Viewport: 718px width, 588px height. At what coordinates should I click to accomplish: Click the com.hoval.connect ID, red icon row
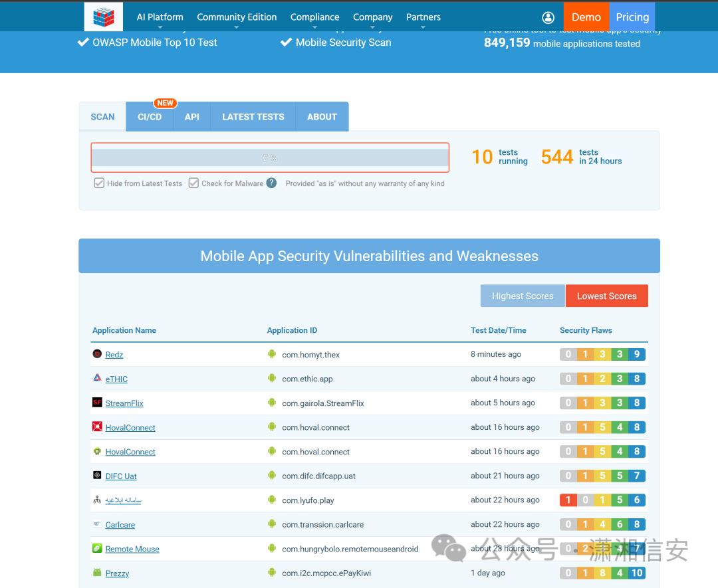click(316, 427)
